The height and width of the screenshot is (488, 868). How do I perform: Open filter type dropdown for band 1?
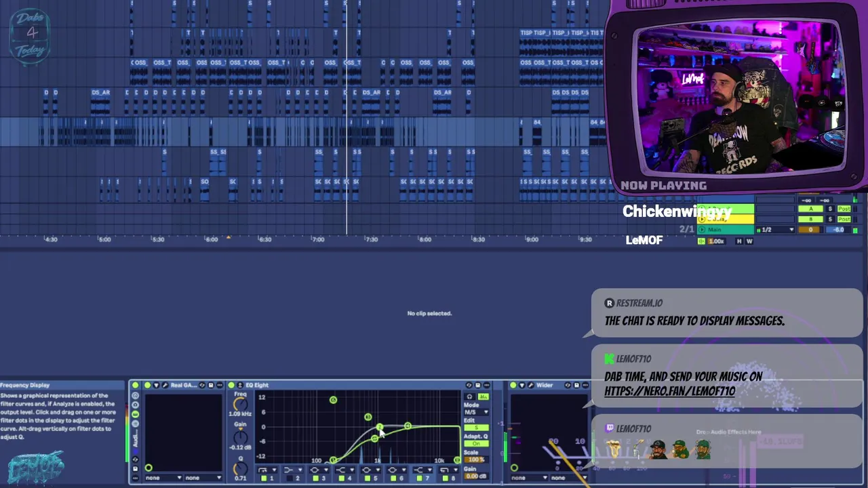(267, 470)
